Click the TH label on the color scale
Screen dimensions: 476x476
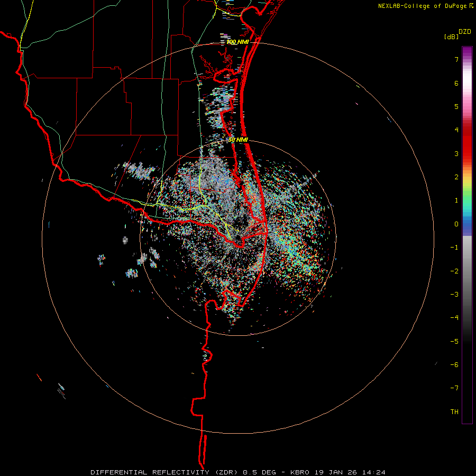point(454,412)
